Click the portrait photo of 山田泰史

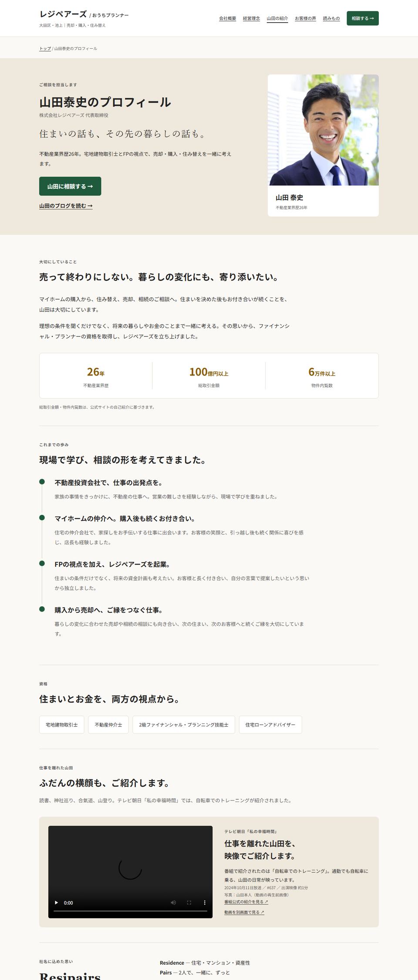click(323, 130)
